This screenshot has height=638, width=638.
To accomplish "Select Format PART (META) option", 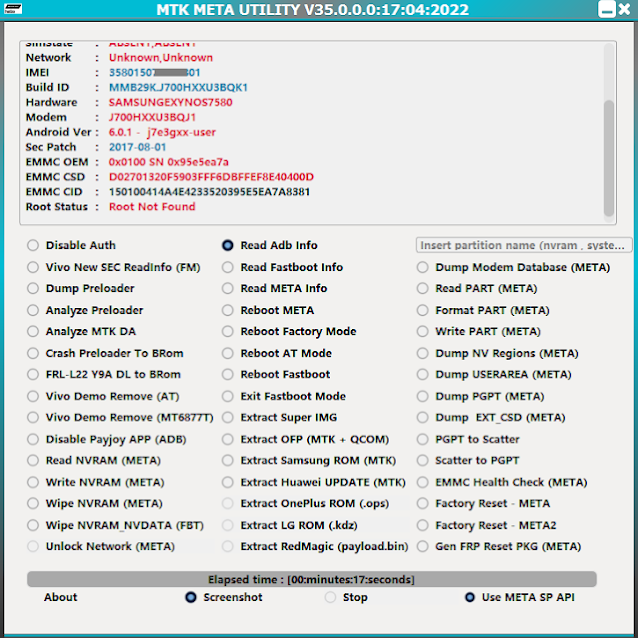I will pos(423,310).
